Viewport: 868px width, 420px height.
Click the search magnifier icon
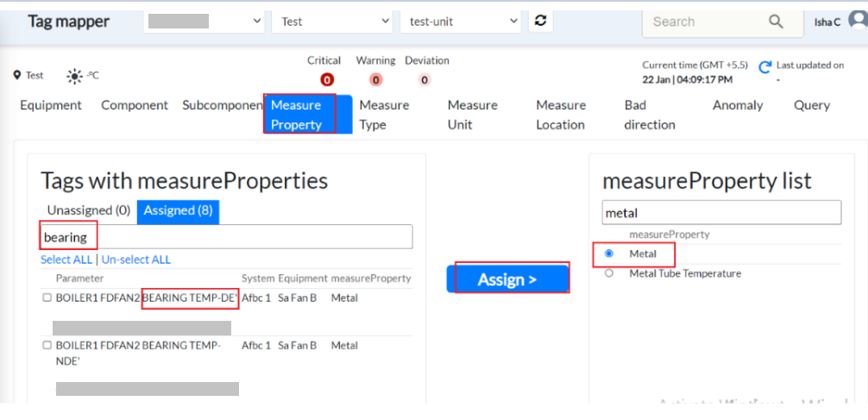point(776,22)
